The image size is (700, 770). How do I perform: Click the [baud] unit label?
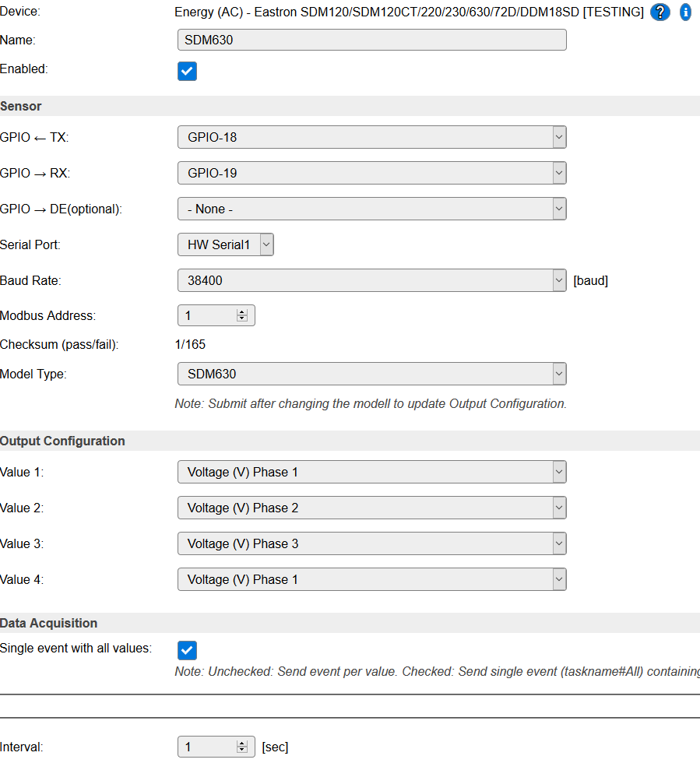[x=590, y=280]
